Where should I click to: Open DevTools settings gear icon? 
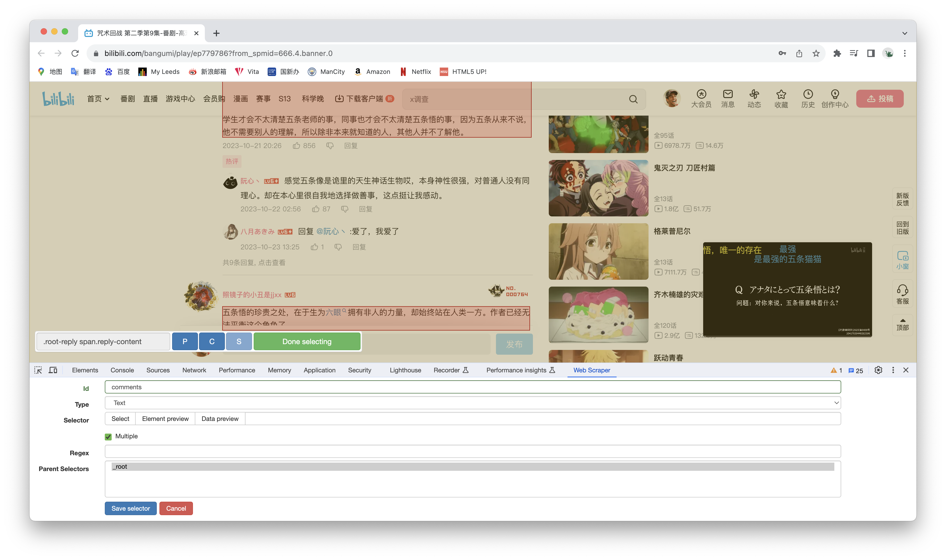pyautogui.click(x=878, y=370)
